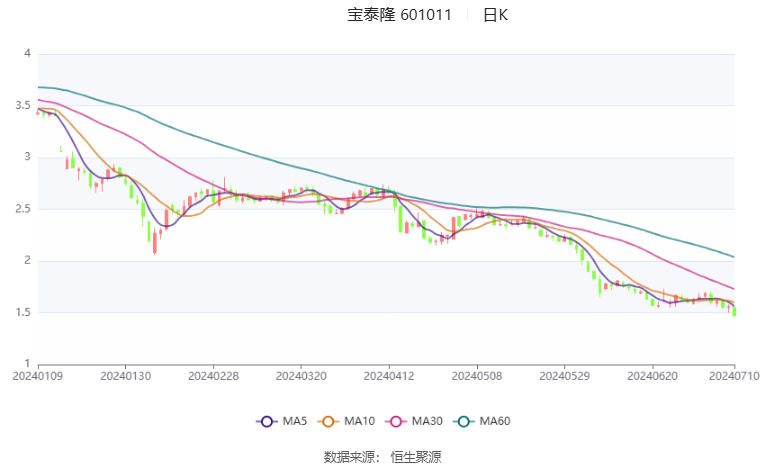The width and height of the screenshot is (765, 465).
Task: Toggle the MA60 teal legend circle icon
Action: click(463, 422)
